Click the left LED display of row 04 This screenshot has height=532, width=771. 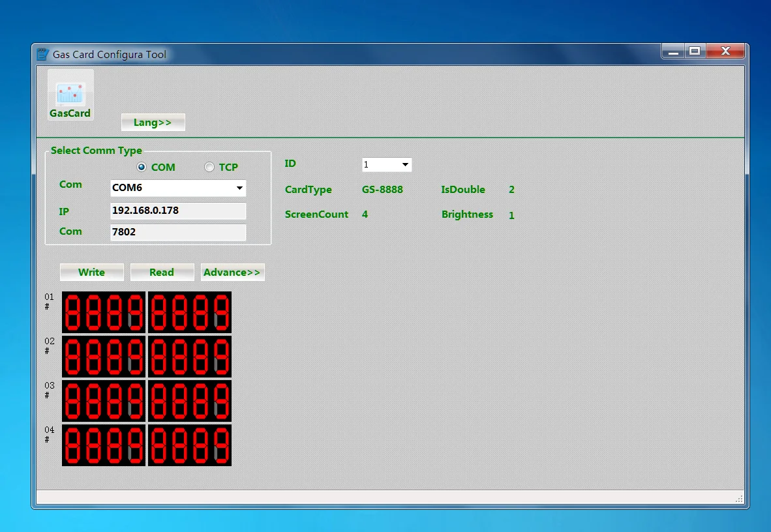pos(104,445)
